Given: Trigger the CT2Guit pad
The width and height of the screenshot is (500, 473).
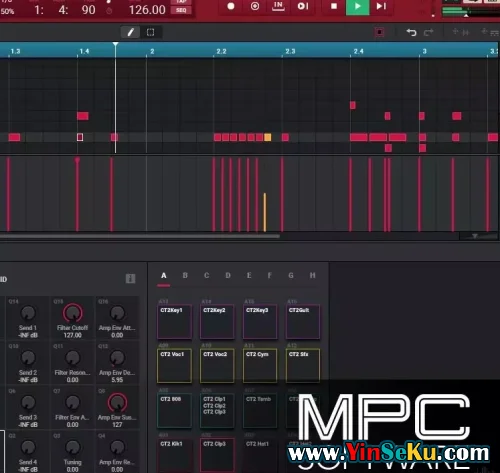Looking at the screenshot, I should coord(303,321).
